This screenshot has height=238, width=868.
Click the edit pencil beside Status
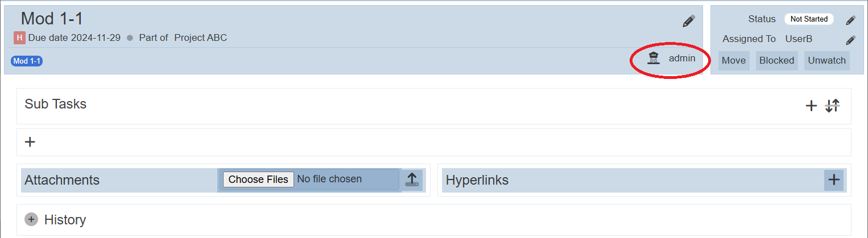[850, 20]
